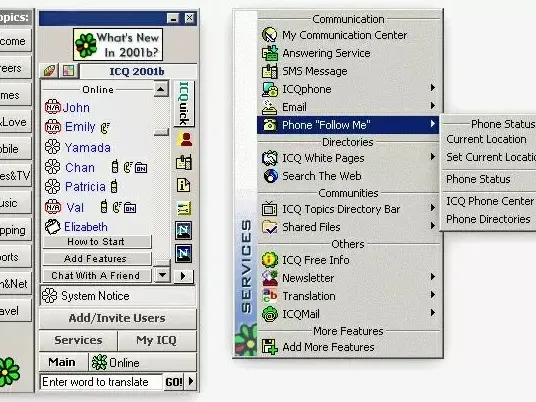Expand the Newsletter submenu arrow

tap(433, 277)
